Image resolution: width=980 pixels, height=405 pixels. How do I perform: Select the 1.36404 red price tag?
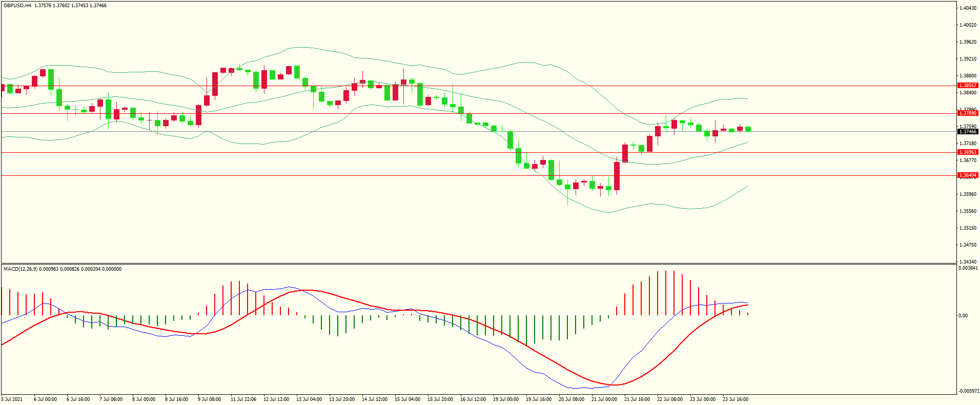tap(968, 175)
